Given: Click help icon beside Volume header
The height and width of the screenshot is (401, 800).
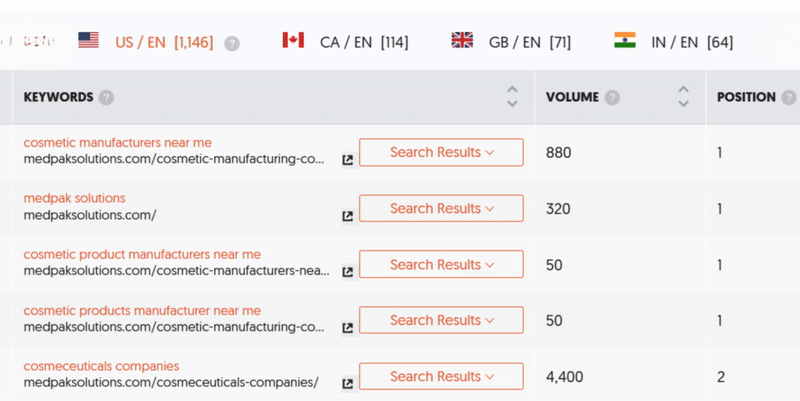Looking at the screenshot, I should pos(612,98).
